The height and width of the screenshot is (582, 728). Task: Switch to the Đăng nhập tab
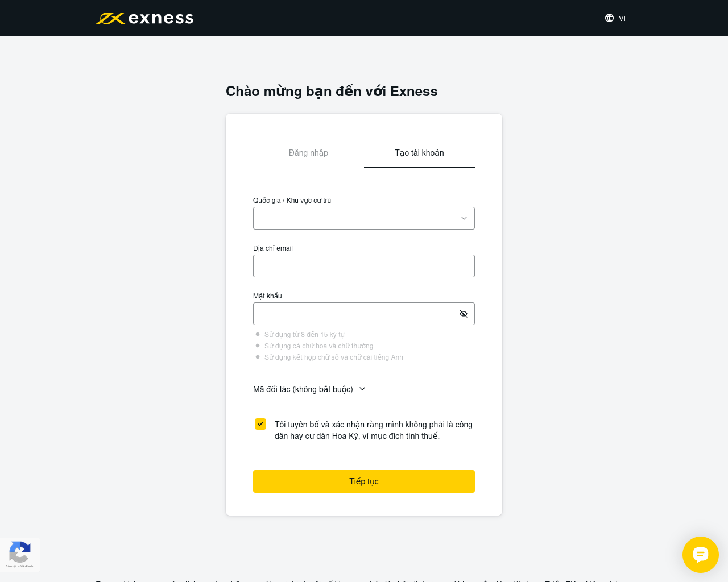308,153
